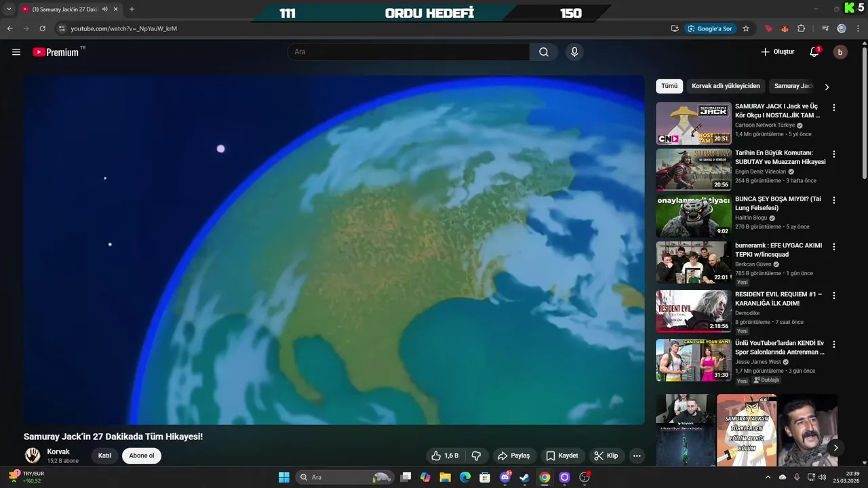The image size is (868, 488).
Task: Open File Explorer from the taskbar
Action: tap(445, 477)
